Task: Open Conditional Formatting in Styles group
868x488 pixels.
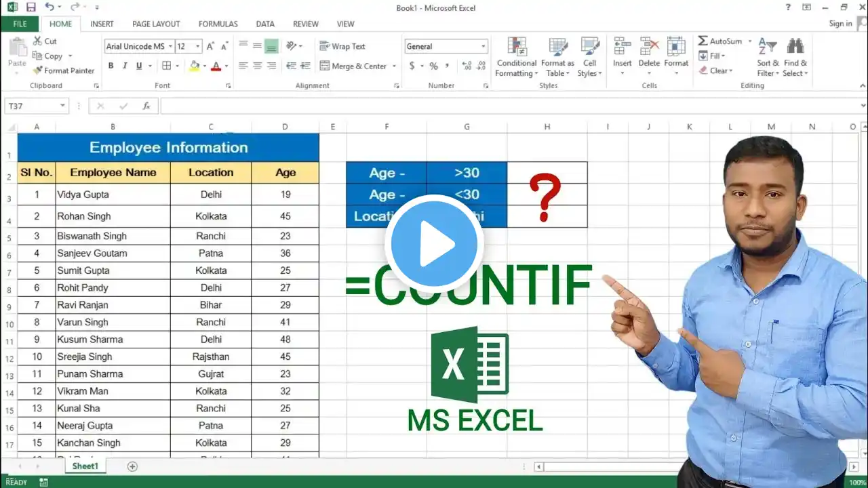Action: pyautogui.click(x=517, y=57)
